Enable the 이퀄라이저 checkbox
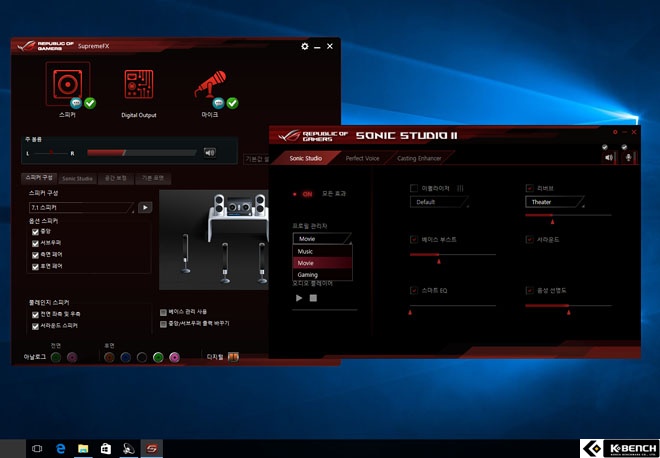This screenshot has height=458, width=660. click(x=414, y=189)
